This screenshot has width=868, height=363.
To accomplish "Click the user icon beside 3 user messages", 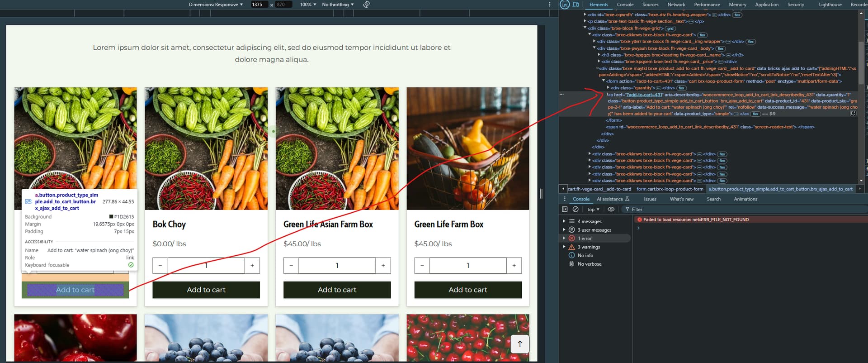I will coord(571,230).
